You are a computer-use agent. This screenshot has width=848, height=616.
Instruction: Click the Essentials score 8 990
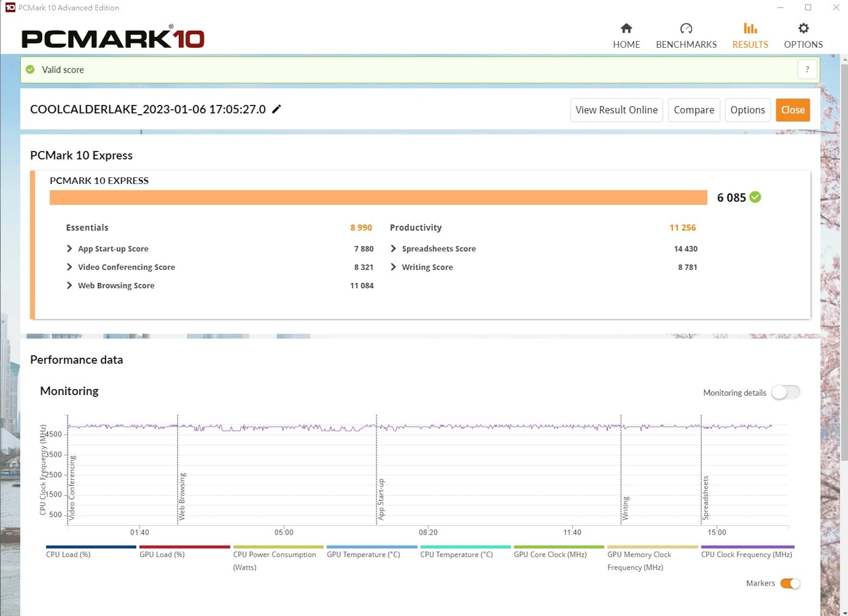click(x=361, y=227)
